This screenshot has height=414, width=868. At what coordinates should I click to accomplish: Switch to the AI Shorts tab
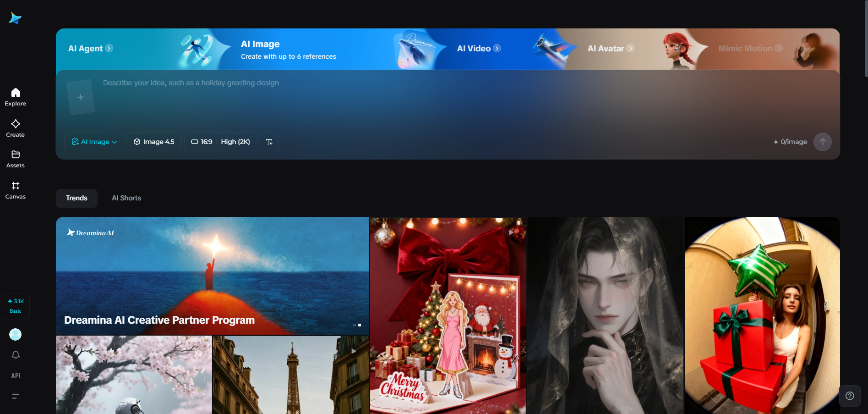point(126,198)
